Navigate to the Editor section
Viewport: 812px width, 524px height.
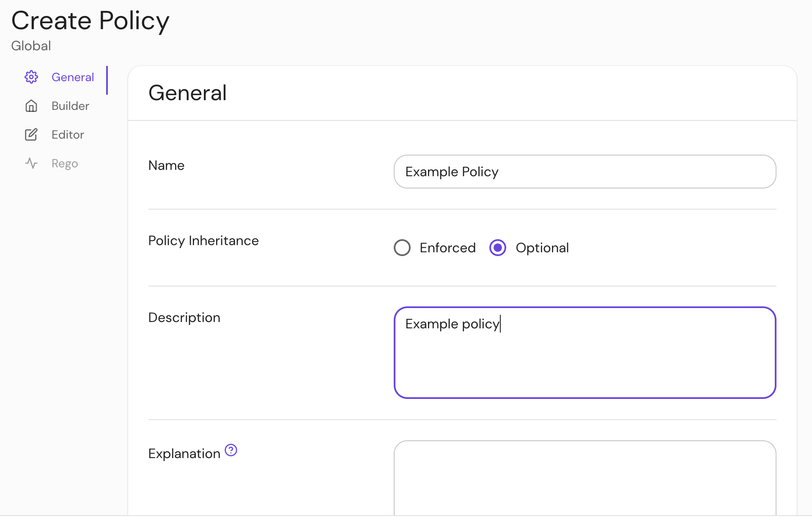pos(68,134)
